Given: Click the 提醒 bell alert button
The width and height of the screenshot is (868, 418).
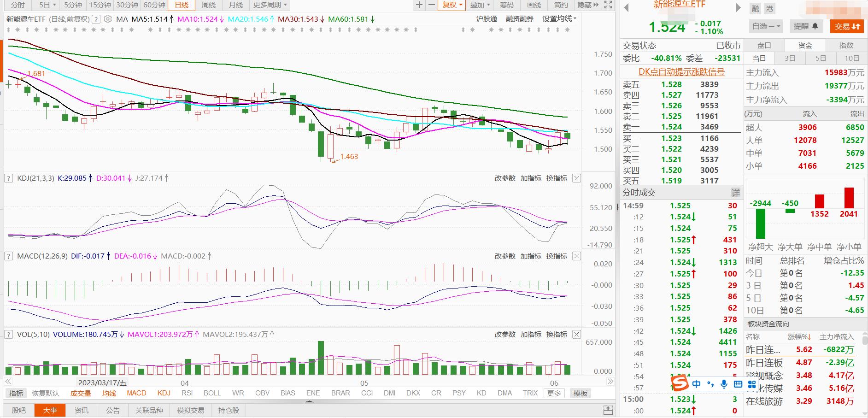Looking at the screenshot, I should pyautogui.click(x=805, y=26).
